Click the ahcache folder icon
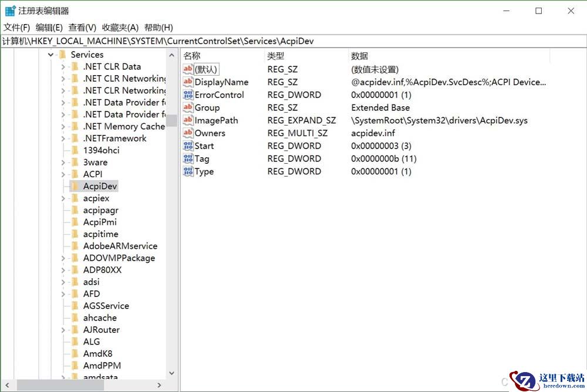587x392 pixels. click(x=75, y=318)
